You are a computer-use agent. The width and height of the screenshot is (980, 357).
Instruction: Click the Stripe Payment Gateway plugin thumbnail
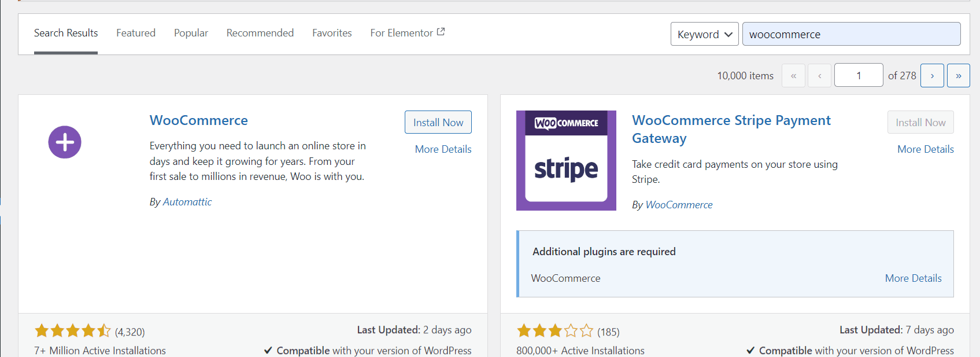click(566, 160)
